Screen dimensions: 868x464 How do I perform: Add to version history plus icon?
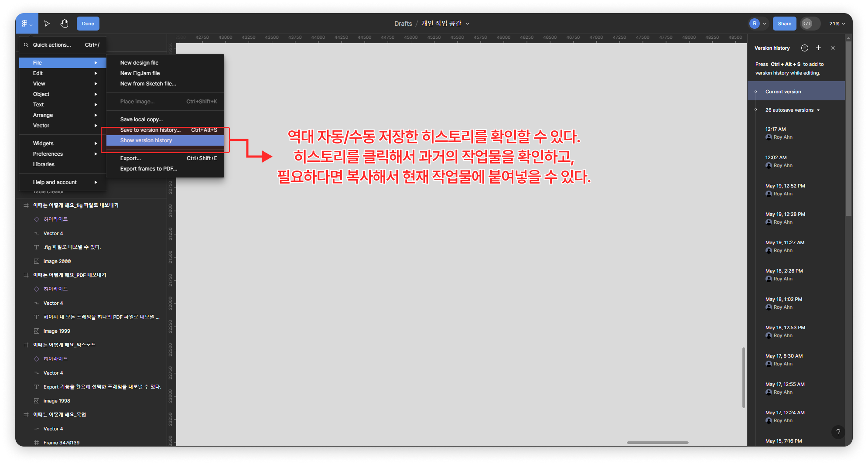(x=819, y=48)
